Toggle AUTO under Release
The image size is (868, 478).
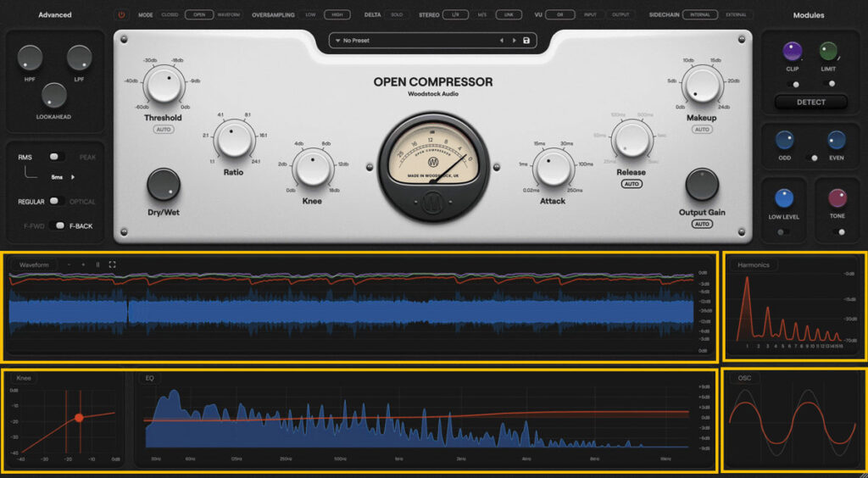(631, 184)
